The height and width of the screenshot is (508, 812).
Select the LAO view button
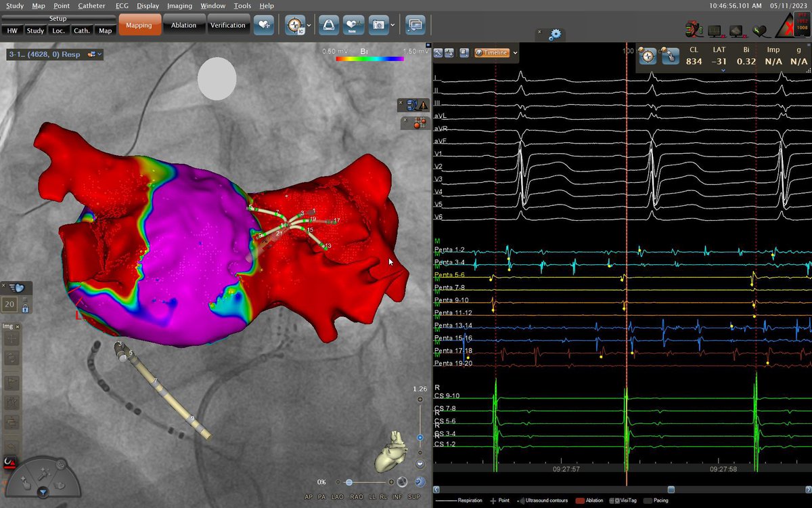click(338, 497)
